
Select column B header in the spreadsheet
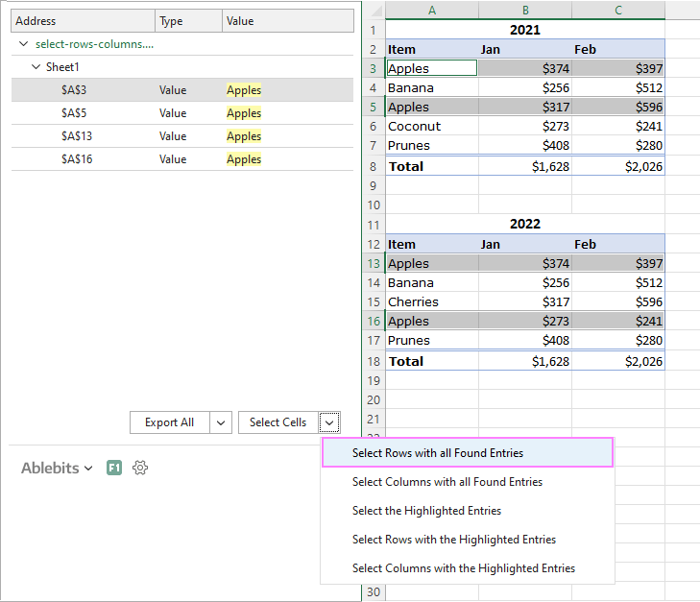click(x=524, y=10)
